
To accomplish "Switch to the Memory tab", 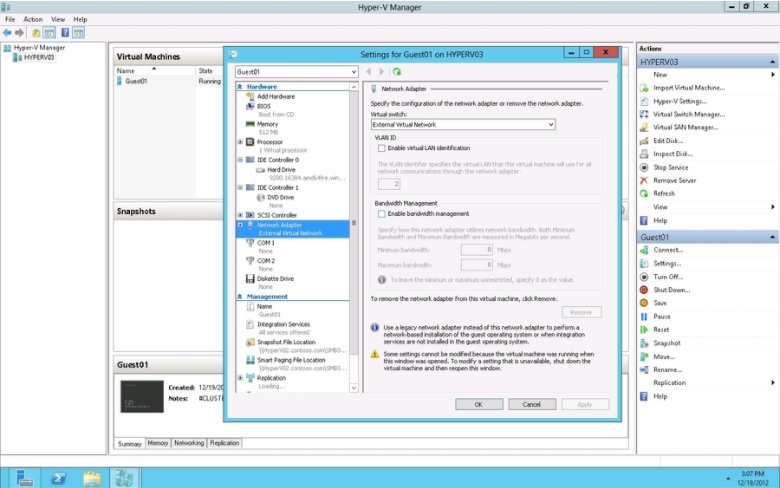I will tap(158, 443).
